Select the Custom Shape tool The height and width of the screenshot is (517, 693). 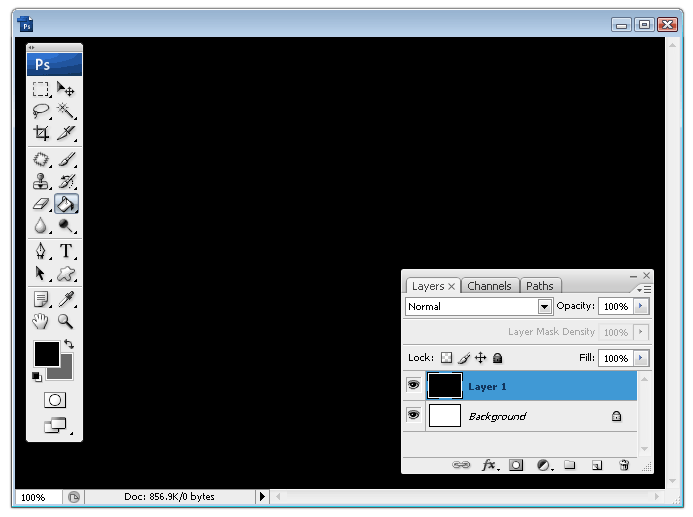click(66, 274)
